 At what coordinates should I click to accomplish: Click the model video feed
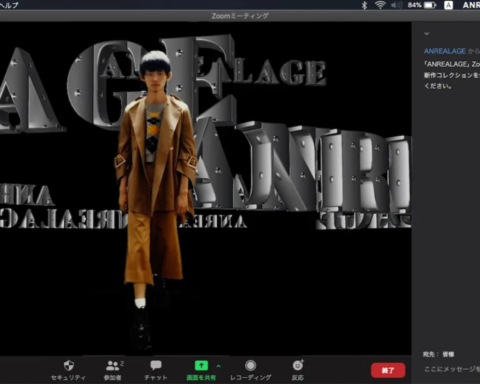(205, 189)
